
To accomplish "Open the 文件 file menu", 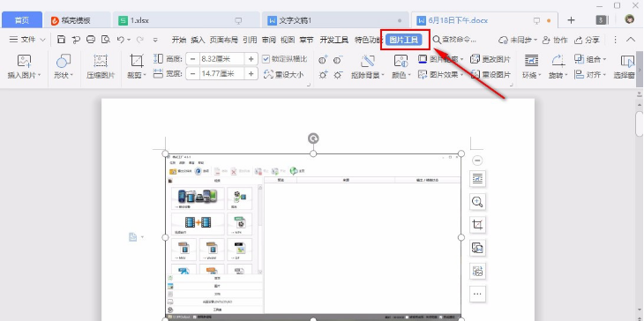I will click(x=28, y=40).
